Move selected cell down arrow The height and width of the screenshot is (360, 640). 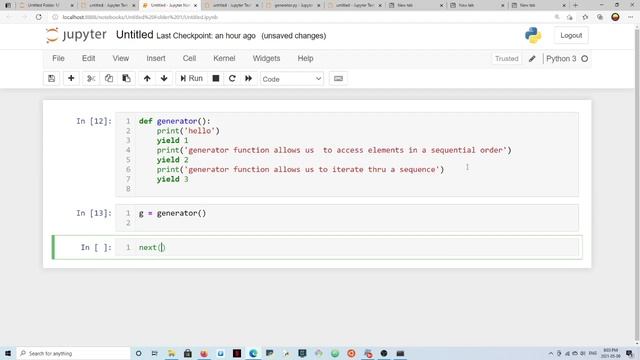click(x=164, y=78)
